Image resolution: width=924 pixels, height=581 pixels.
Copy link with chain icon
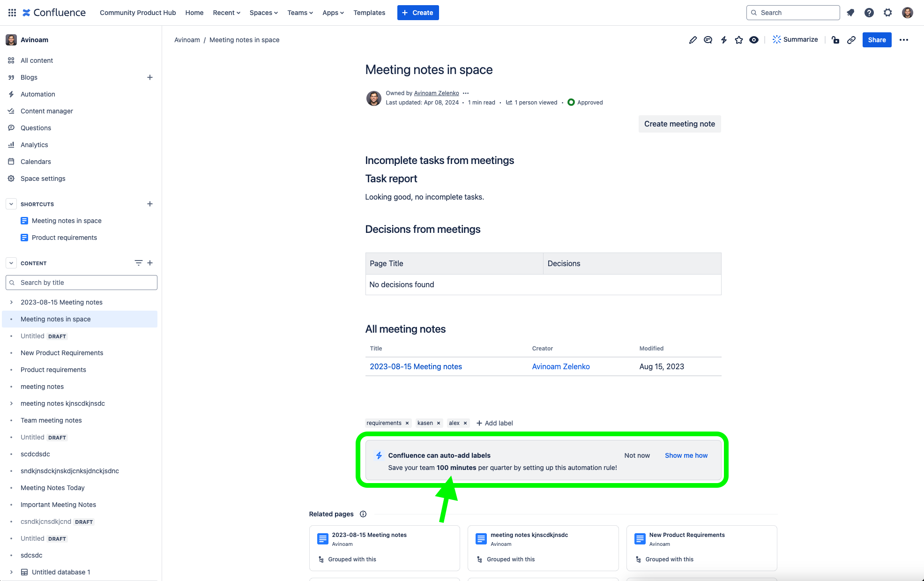click(x=851, y=40)
